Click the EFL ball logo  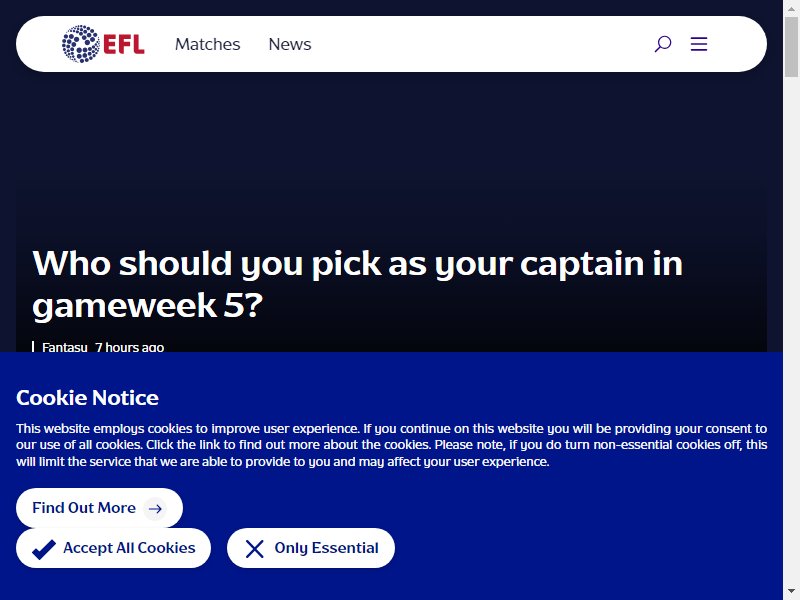pos(81,44)
